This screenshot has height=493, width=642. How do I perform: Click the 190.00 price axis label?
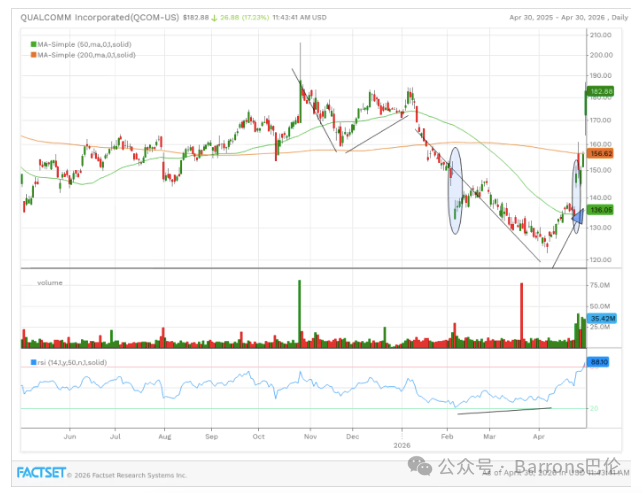pyautogui.click(x=600, y=75)
